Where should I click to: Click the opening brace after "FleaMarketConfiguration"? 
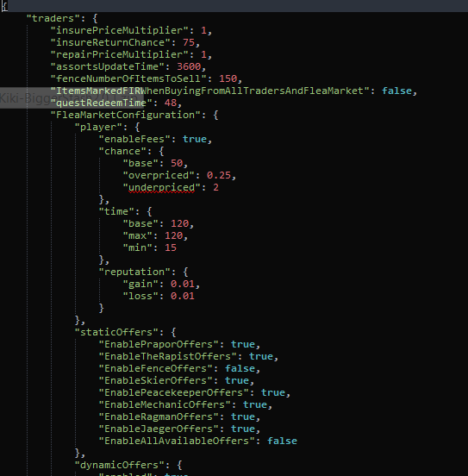tap(215, 115)
